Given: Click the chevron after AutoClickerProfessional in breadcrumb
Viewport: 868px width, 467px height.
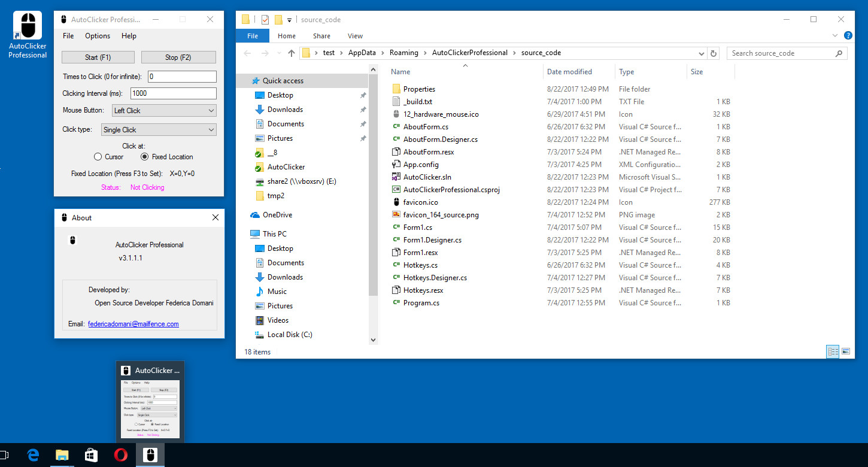Looking at the screenshot, I should pyautogui.click(x=514, y=53).
